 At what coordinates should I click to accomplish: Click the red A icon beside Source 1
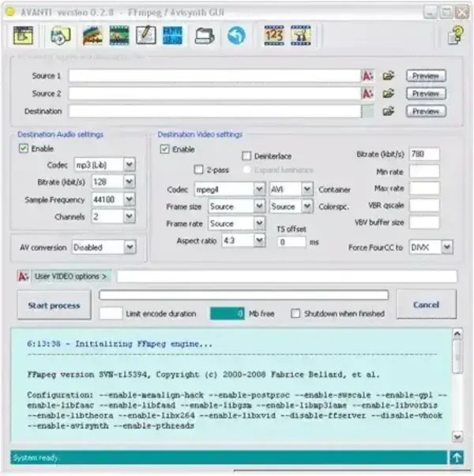367,76
